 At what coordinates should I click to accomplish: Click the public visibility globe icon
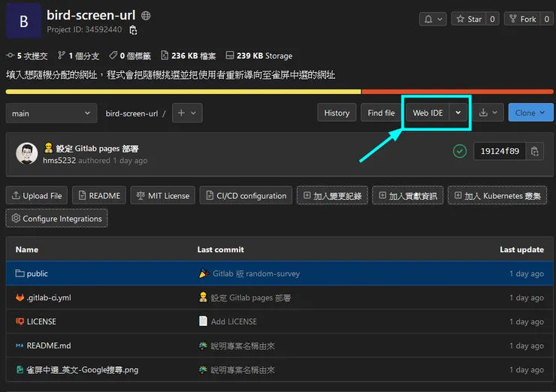pos(146,16)
